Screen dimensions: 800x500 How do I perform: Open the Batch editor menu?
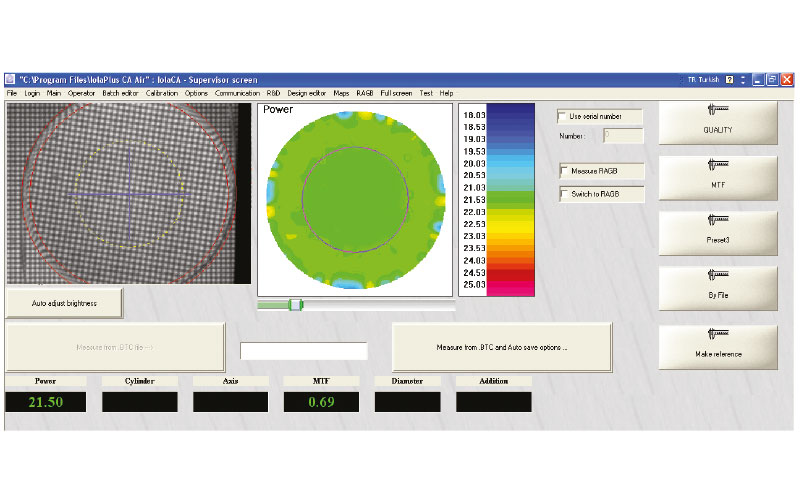[x=120, y=93]
